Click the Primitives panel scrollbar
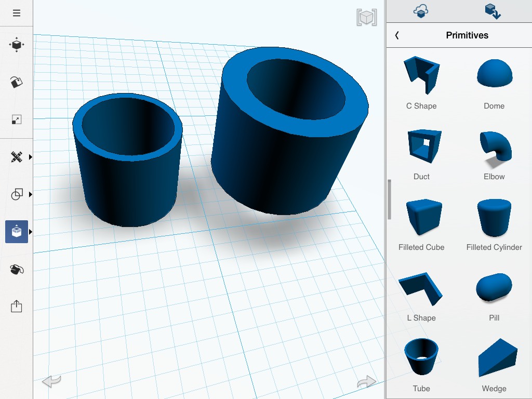Screen dimensions: 532x399 (x=389, y=199)
